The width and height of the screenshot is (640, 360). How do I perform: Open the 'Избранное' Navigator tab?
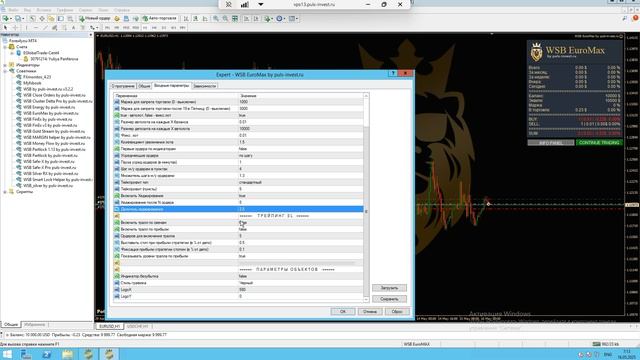(34, 324)
